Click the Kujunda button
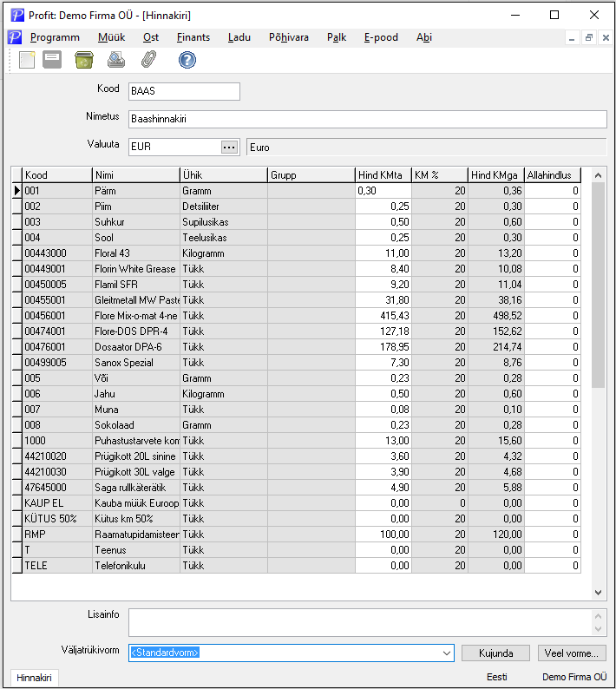 pos(495,653)
